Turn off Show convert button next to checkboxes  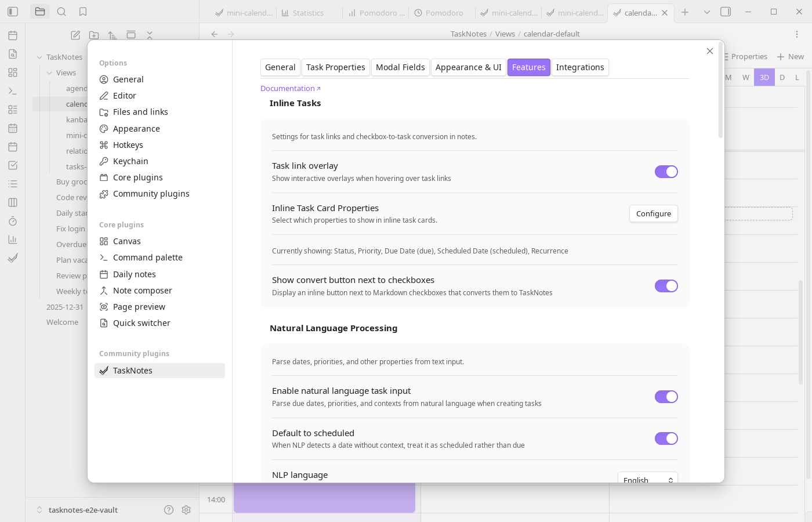(666, 285)
